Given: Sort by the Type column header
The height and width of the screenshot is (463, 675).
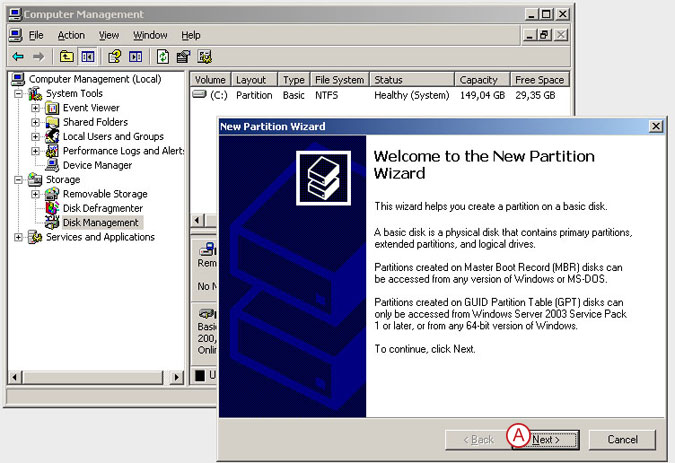Looking at the screenshot, I should pyautogui.click(x=294, y=80).
